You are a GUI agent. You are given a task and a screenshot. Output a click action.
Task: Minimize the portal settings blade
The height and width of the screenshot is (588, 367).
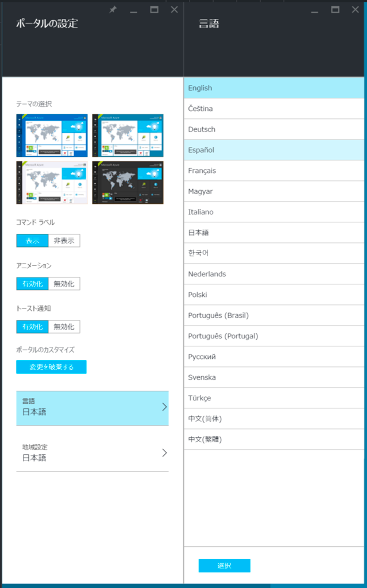[134, 11]
